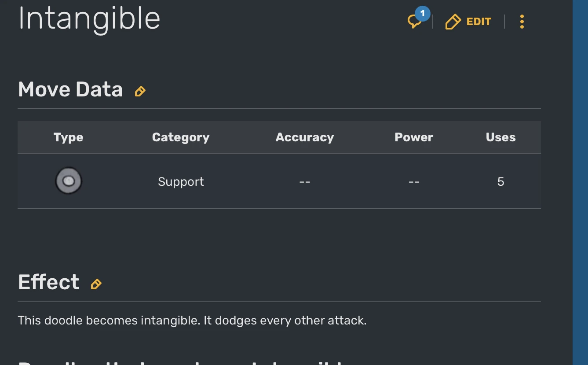Click the doodle becomes intangible description text
Image resolution: width=588 pixels, height=365 pixels.
pos(192,320)
